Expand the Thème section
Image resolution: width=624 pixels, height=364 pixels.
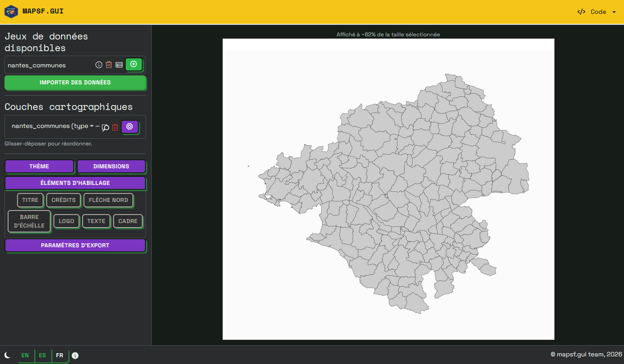(39, 166)
